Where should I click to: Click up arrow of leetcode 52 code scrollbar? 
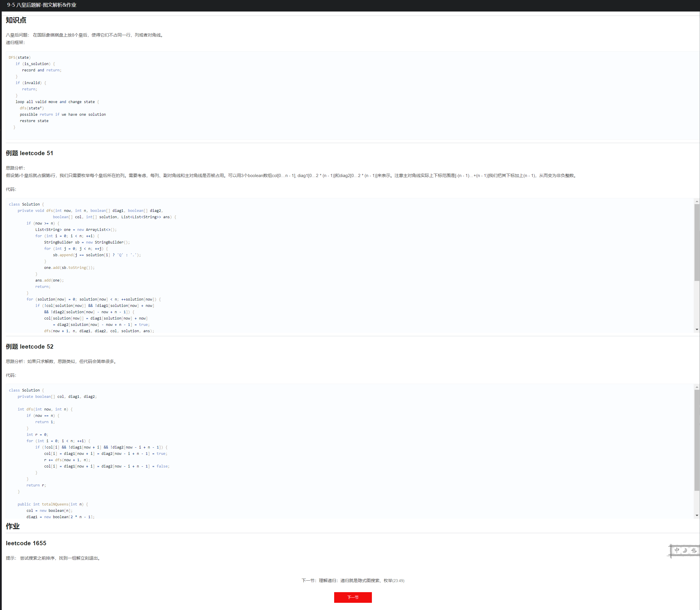coord(697,387)
